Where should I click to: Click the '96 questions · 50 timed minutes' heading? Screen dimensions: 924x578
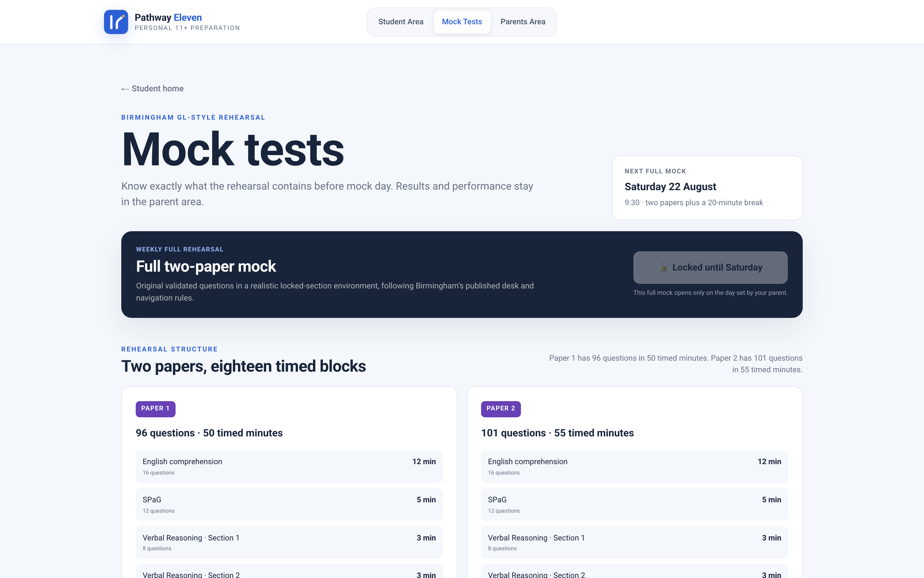[209, 433]
